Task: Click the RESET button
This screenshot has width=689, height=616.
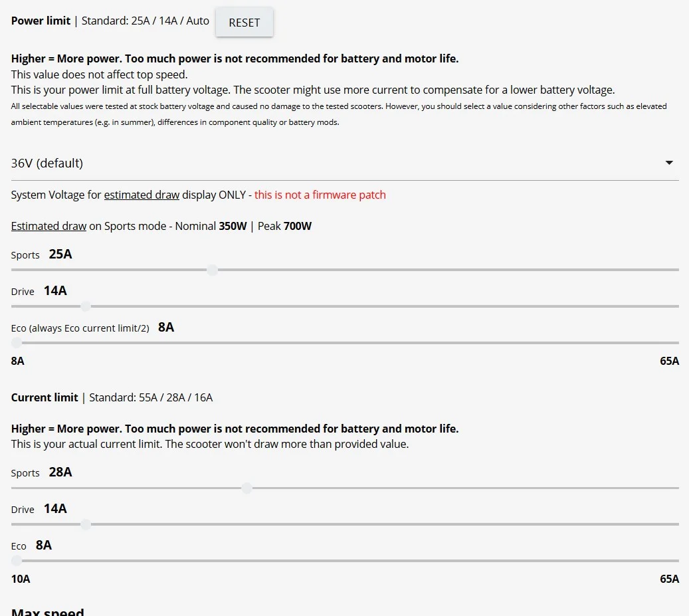Action: (244, 23)
